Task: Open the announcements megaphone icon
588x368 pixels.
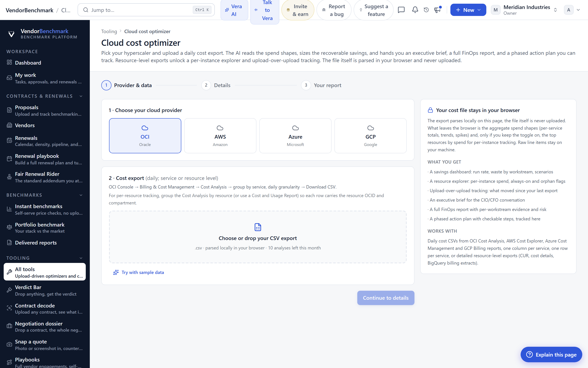Action: [437, 10]
